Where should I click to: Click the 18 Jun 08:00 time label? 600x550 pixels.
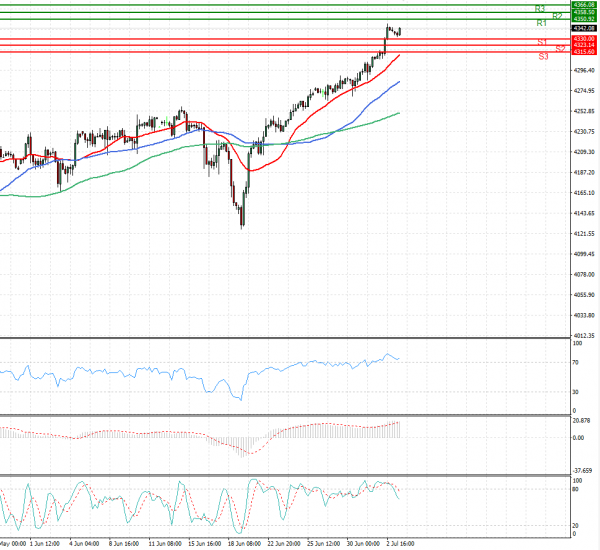tap(244, 544)
